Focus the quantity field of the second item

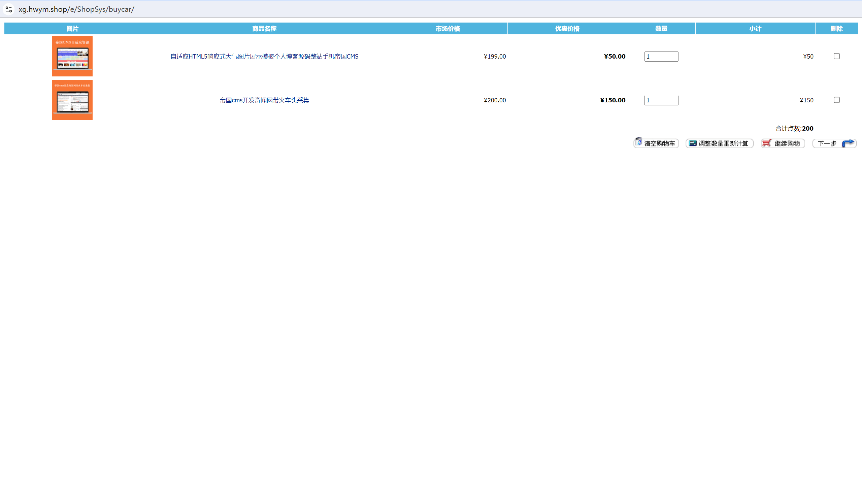[661, 100]
